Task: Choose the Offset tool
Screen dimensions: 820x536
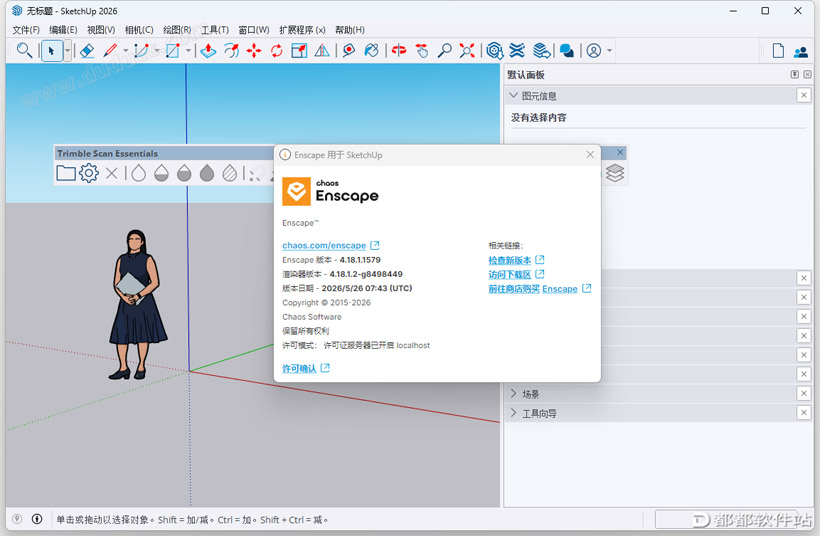Action: [x=231, y=51]
